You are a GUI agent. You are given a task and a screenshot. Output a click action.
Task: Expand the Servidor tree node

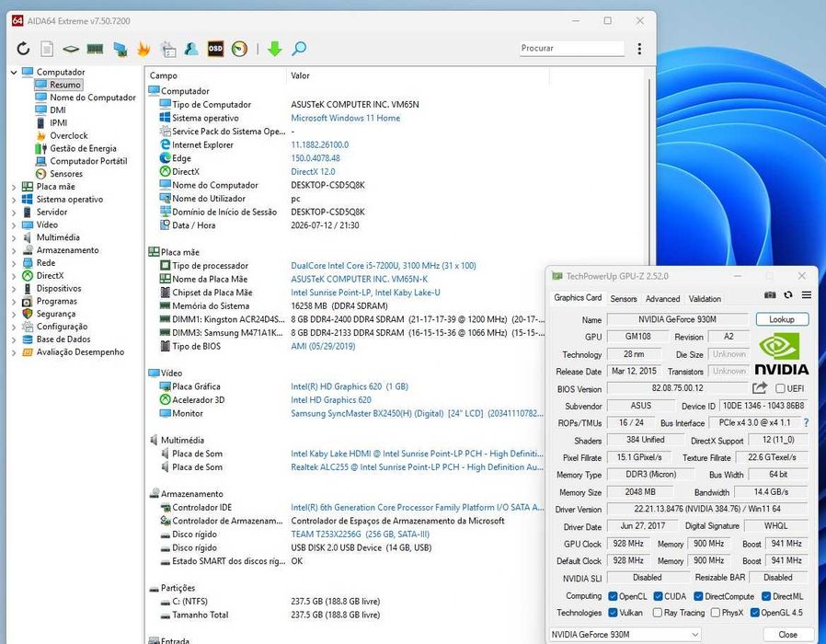click(14, 213)
